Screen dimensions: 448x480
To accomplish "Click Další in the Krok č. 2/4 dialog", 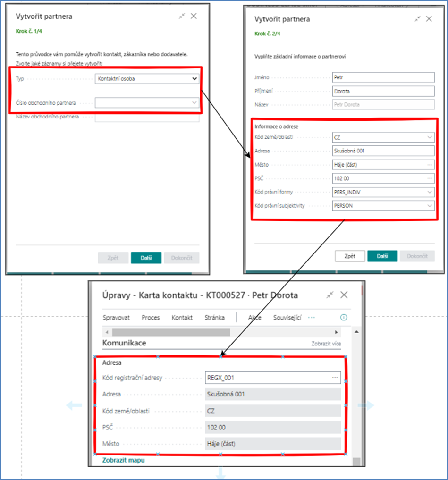I will click(x=382, y=256).
